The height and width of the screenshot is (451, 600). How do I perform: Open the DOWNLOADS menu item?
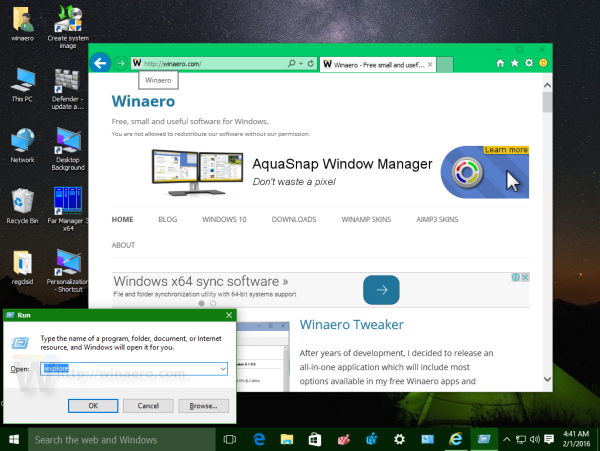[294, 219]
